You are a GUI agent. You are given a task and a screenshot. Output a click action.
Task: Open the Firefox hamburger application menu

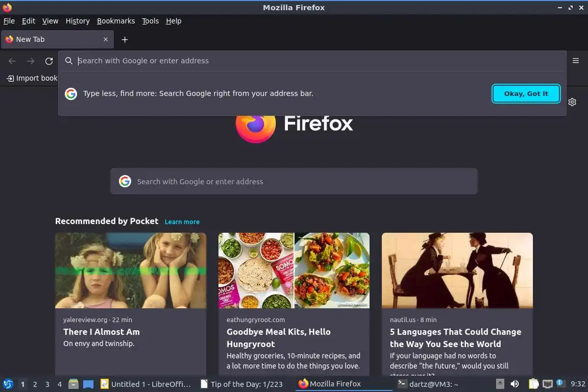click(x=576, y=61)
